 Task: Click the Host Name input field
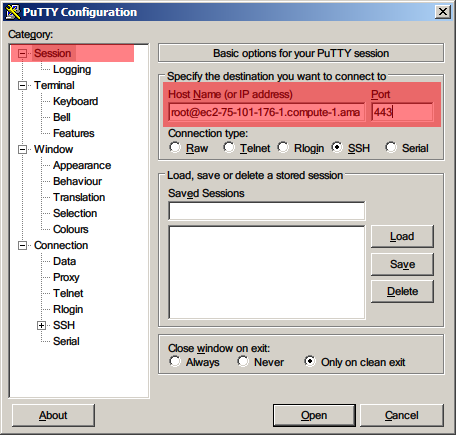click(x=267, y=112)
